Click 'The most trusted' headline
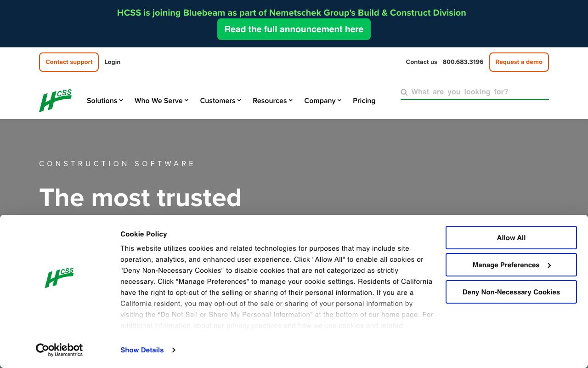This screenshot has width=588, height=368. coord(141,197)
